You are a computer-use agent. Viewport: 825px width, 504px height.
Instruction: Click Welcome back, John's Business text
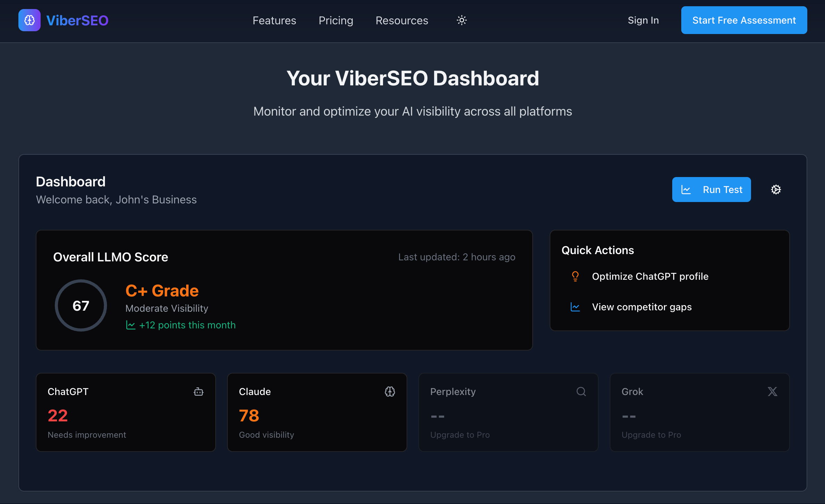(116, 200)
